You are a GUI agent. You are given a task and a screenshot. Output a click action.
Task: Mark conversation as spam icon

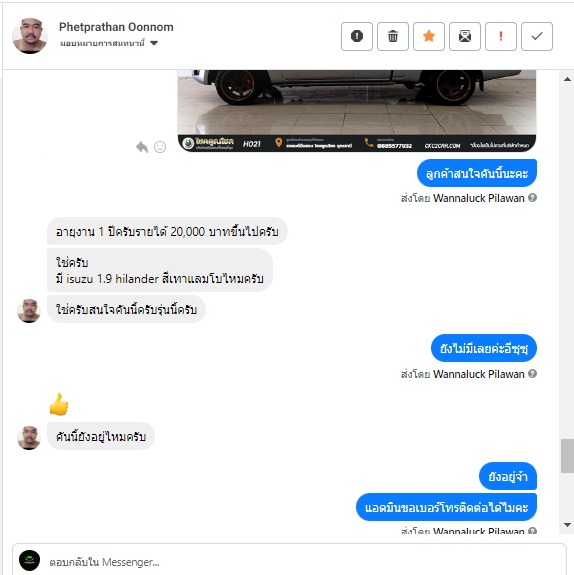tap(357, 36)
